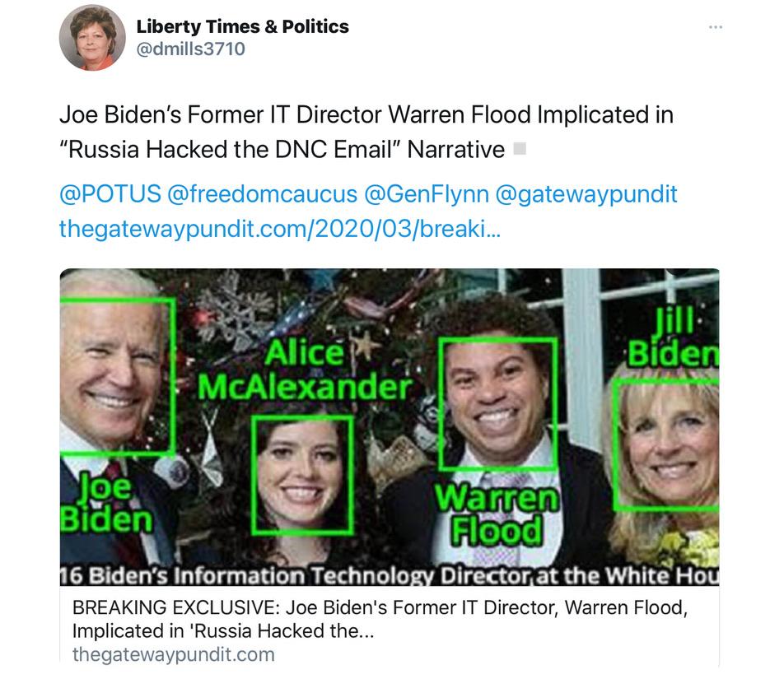Click the tweet text about Warren Flood

coord(366,132)
